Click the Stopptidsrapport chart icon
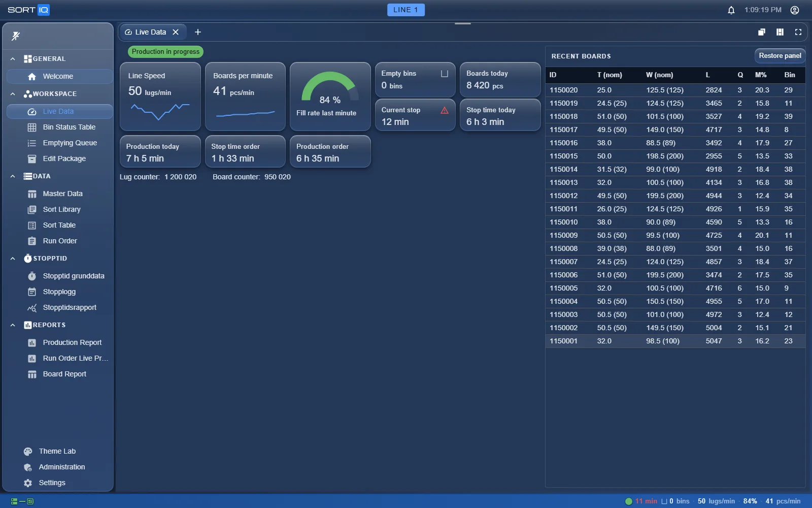812x508 pixels. tap(32, 307)
